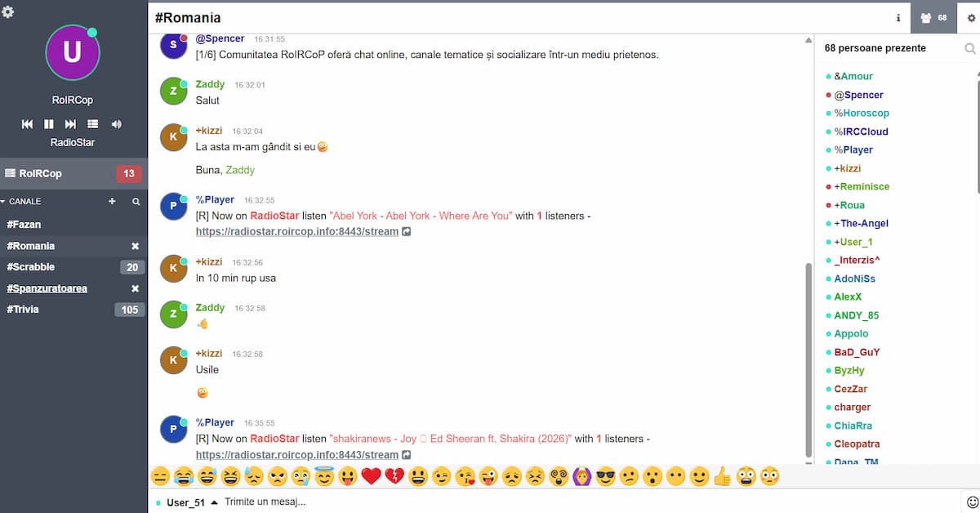Screen dimensions: 980x513
Task: Click the chat messages scrollbar thumb
Action: point(808,360)
